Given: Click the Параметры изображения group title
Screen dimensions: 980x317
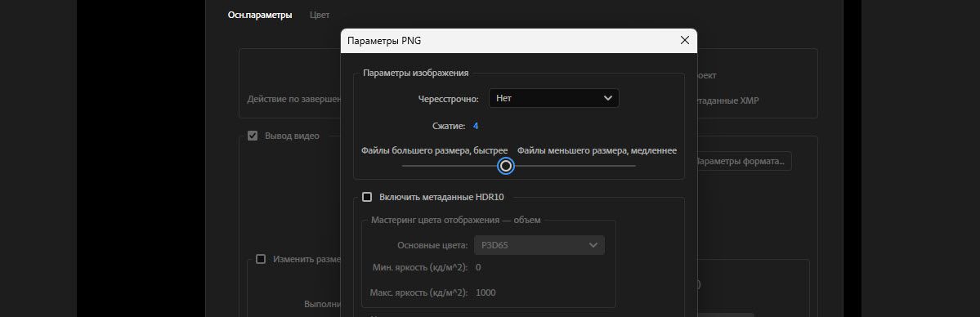Looking at the screenshot, I should [x=416, y=74].
